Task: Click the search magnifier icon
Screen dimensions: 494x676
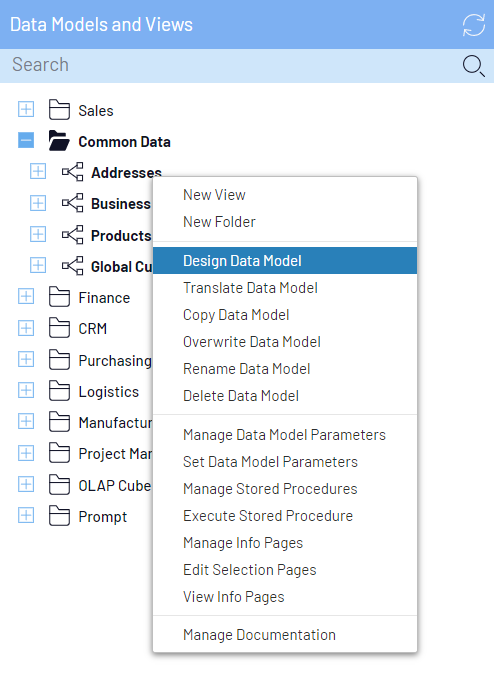Action: (474, 66)
